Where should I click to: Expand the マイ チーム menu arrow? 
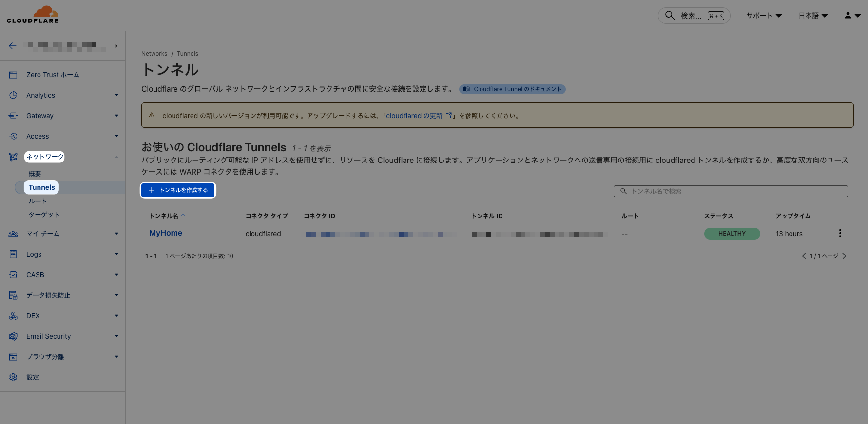tap(116, 234)
